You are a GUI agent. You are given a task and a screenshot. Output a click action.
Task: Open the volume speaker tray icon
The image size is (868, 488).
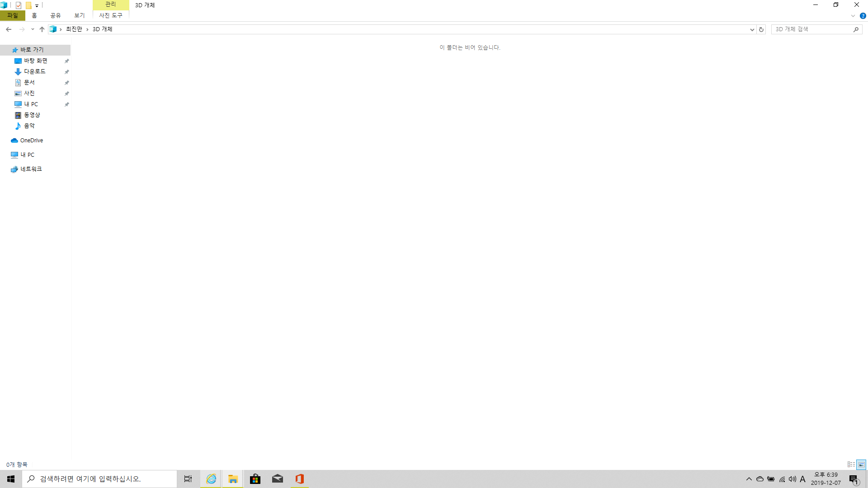pos(793,479)
